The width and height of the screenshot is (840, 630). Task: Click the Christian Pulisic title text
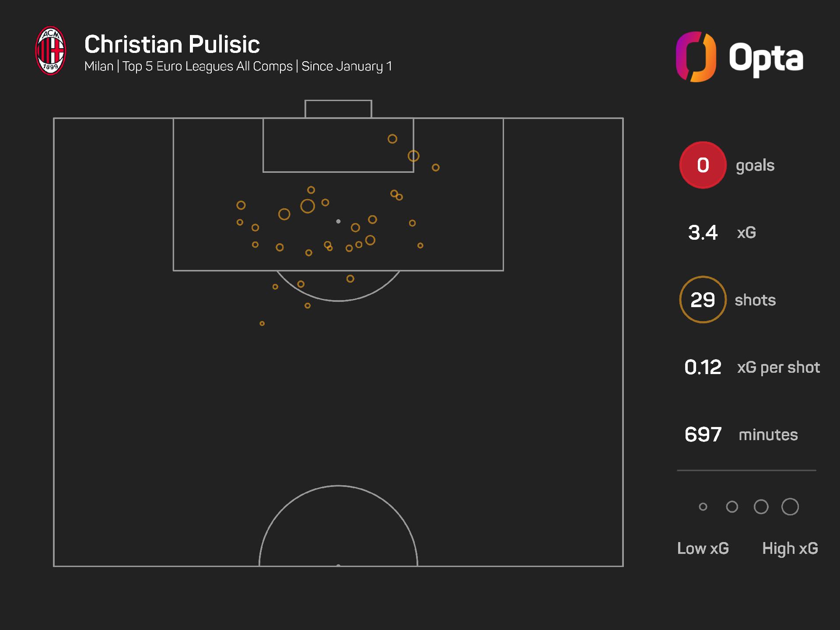(x=172, y=44)
